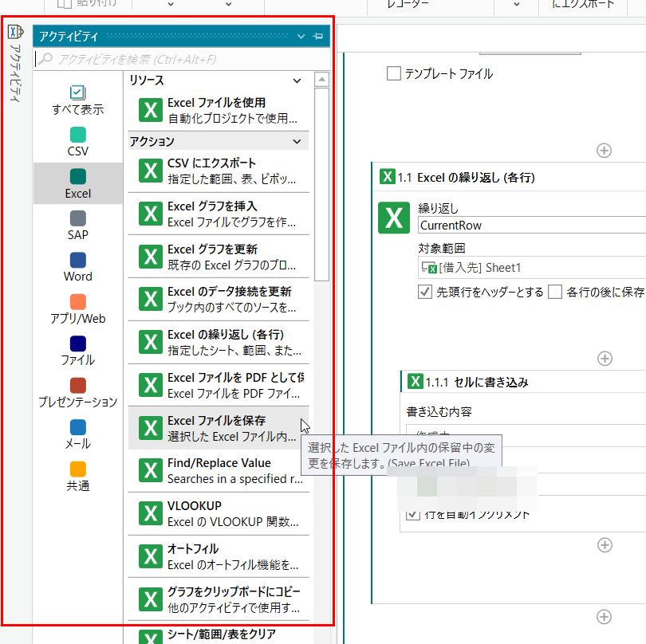646x644 pixels.
Task: Collapse the リソース section
Action: pyautogui.click(x=297, y=80)
